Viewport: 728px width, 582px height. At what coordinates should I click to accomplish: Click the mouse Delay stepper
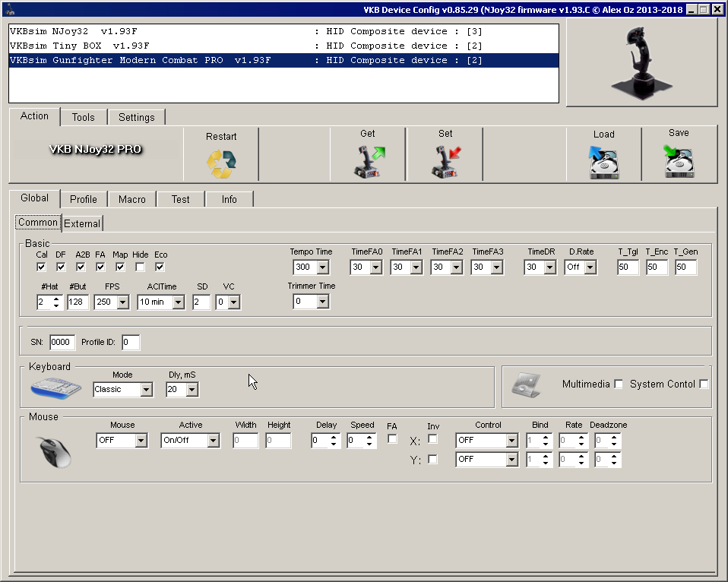click(x=334, y=440)
